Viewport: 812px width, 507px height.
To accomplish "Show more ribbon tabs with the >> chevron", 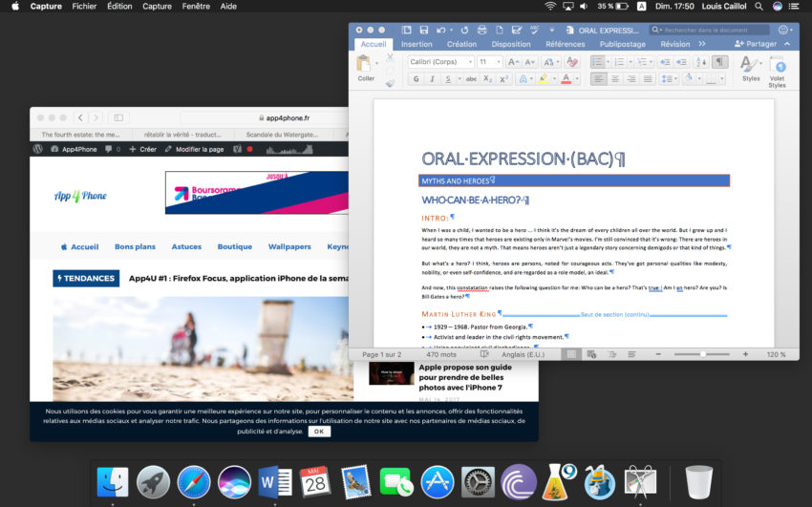I will coord(702,44).
